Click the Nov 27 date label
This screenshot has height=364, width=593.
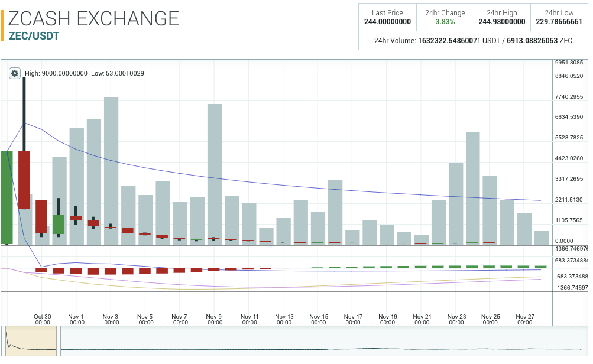[x=524, y=320]
